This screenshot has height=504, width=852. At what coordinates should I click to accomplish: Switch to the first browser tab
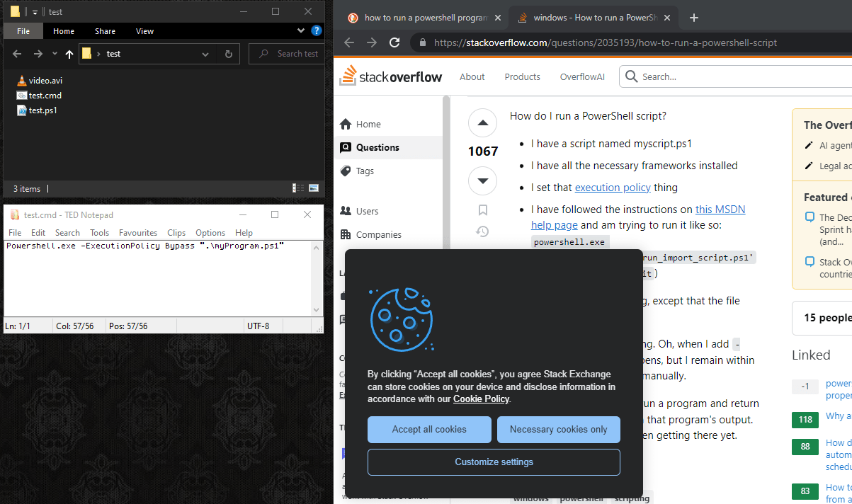[424, 18]
